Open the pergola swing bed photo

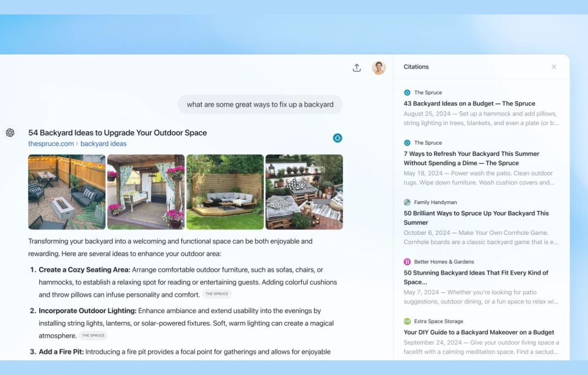[x=146, y=192]
